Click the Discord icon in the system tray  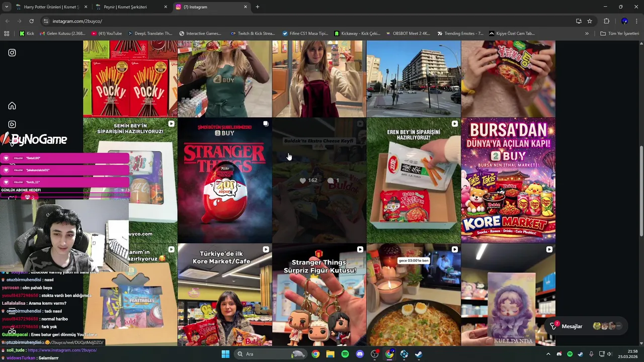pos(559,354)
